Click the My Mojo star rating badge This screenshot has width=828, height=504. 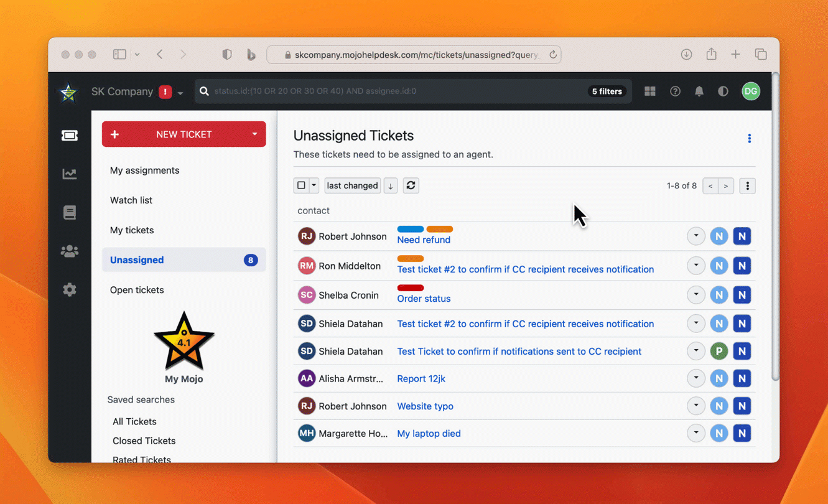(184, 341)
